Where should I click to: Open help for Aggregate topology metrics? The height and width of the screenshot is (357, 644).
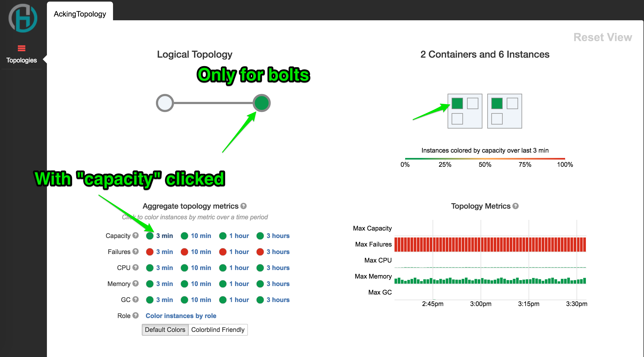click(243, 206)
